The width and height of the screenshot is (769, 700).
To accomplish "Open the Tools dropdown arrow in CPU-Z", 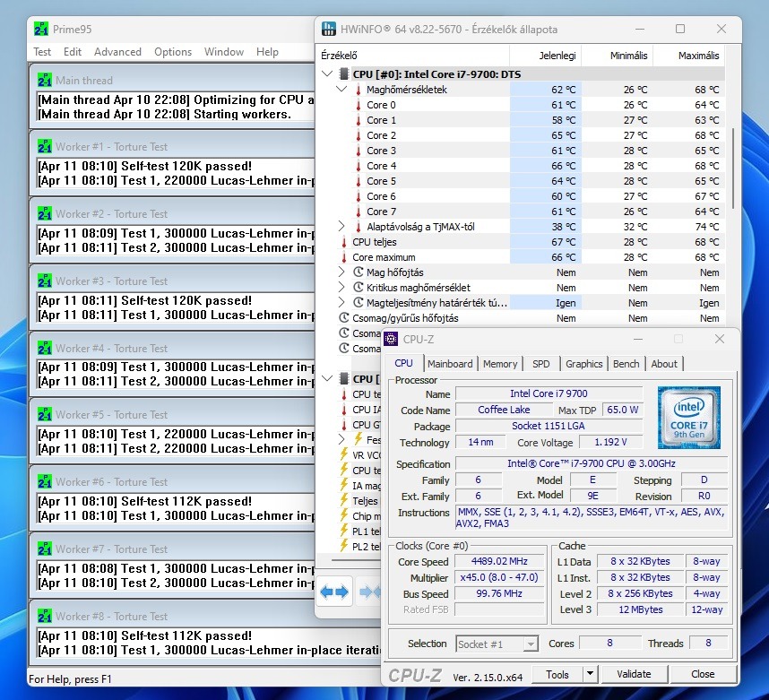I will pos(590,674).
